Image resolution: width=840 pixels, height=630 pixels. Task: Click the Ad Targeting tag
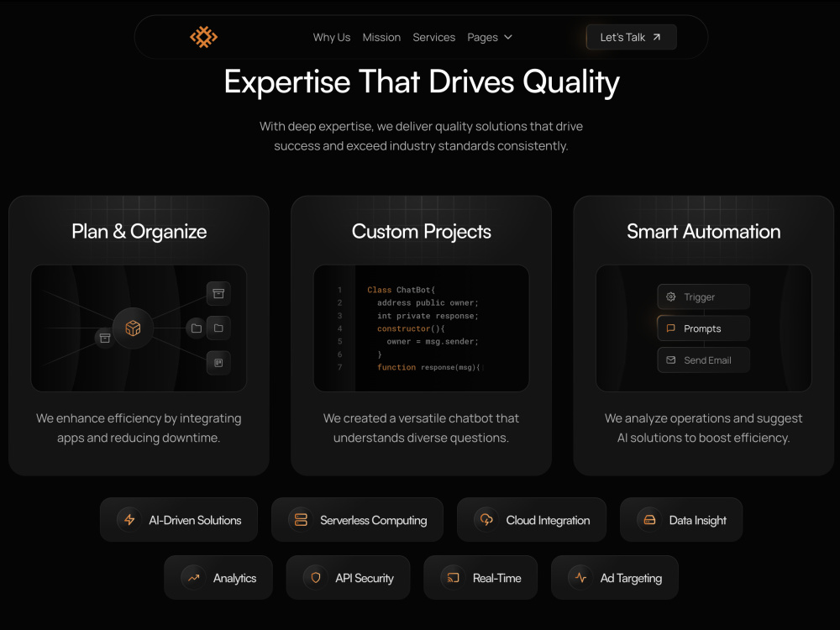(x=615, y=578)
